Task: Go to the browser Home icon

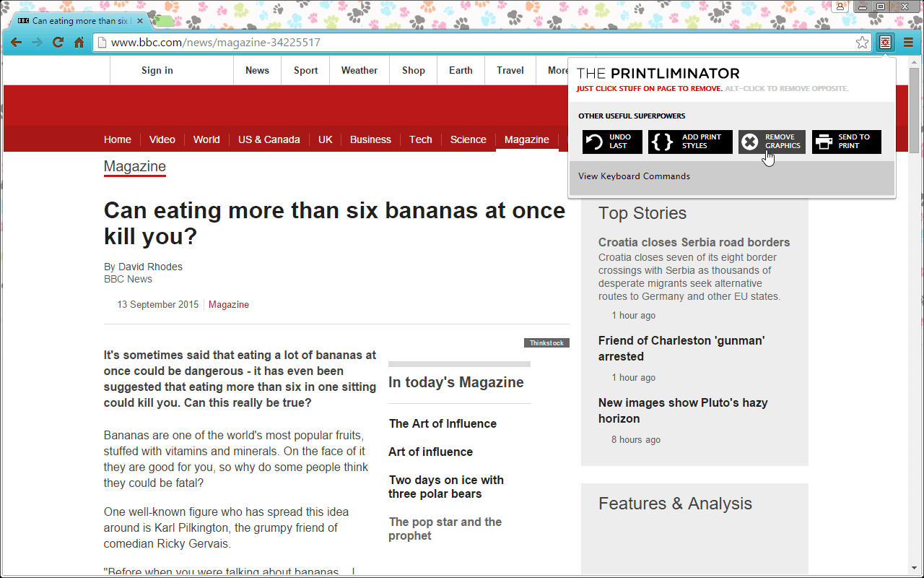Action: click(79, 43)
